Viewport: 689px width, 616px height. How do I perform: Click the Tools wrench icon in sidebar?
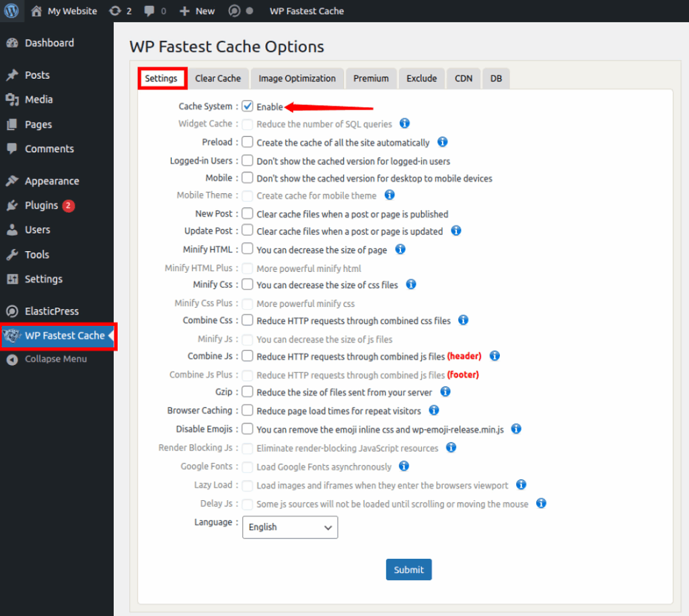pyautogui.click(x=13, y=254)
